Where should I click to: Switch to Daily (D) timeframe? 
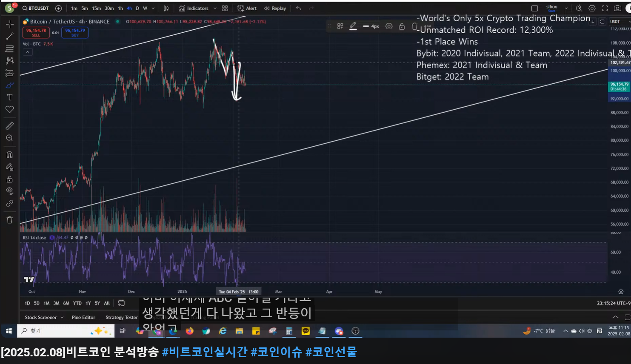[137, 8]
